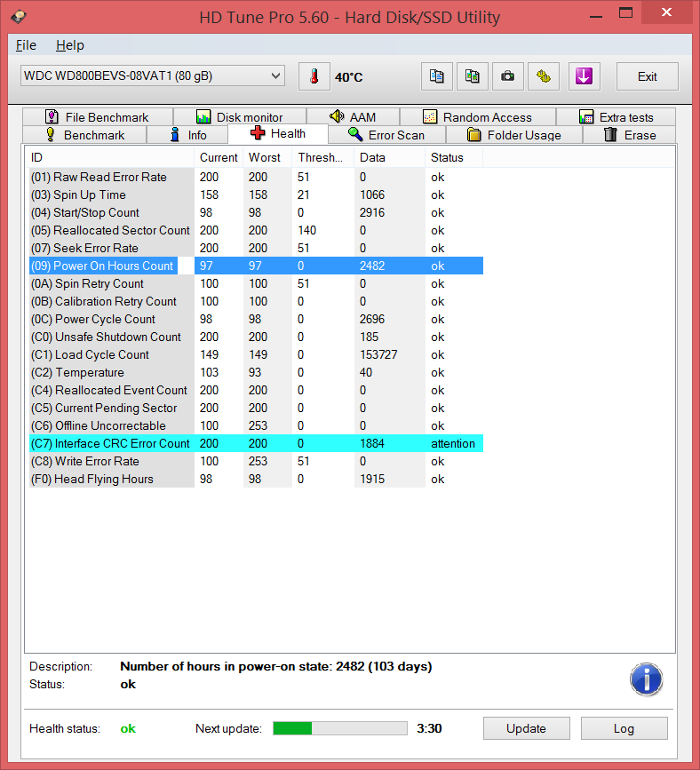Screen dimensions: 700x770
Task: Switch to the Disk monitor tab
Action: 240,117
